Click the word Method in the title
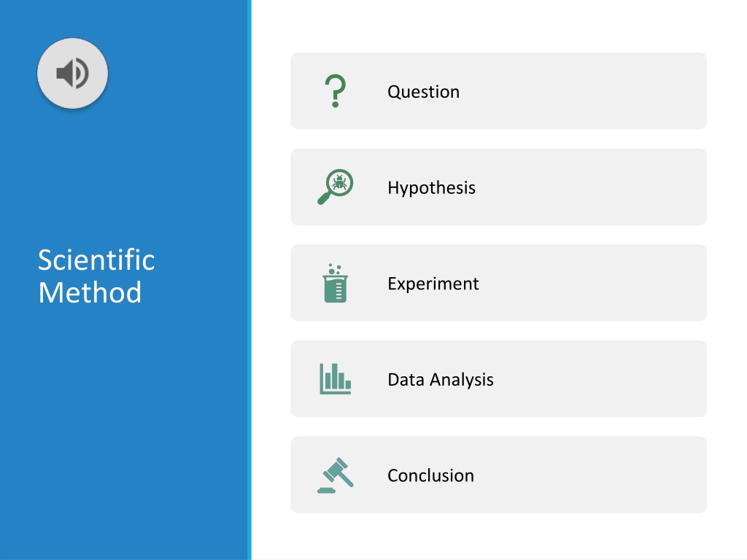Viewport: 747px width, 560px height. (x=90, y=292)
